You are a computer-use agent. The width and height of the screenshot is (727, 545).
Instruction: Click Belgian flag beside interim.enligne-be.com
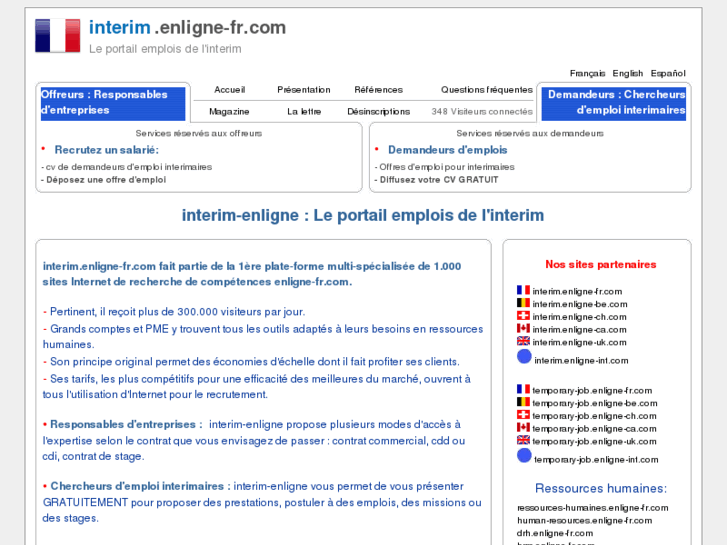pos(523,303)
